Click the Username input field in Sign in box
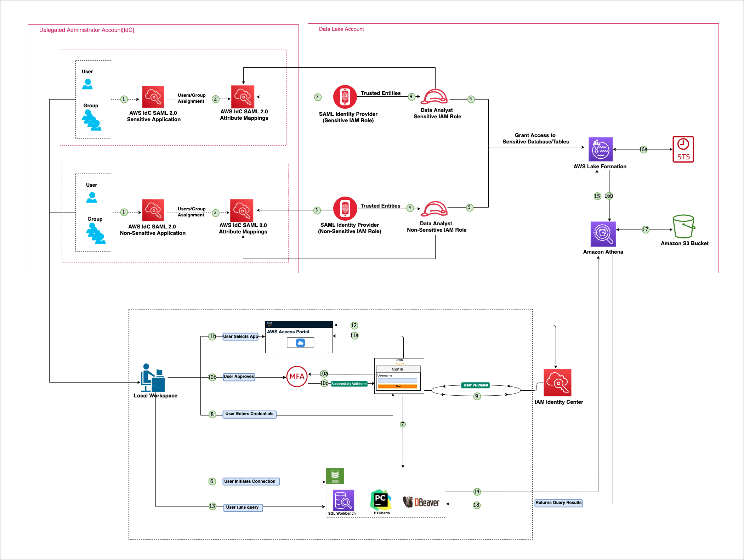 398,380
